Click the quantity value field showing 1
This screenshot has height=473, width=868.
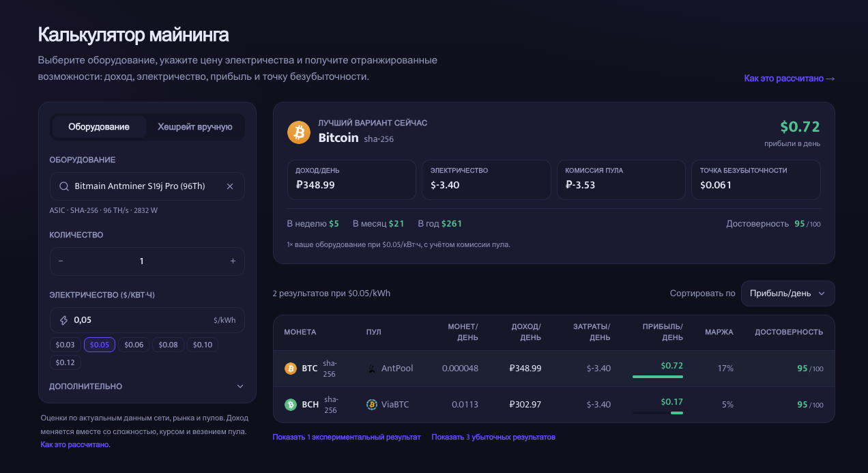pos(142,261)
